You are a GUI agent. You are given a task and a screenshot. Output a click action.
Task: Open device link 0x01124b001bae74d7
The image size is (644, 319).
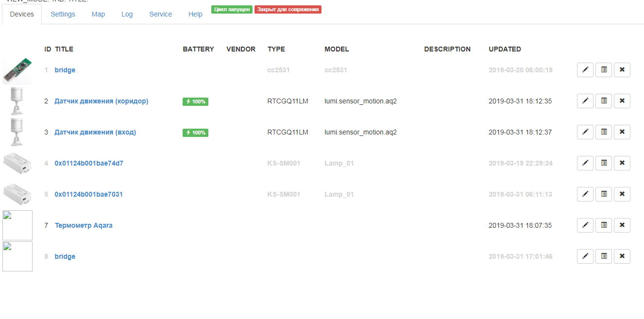[x=89, y=163]
